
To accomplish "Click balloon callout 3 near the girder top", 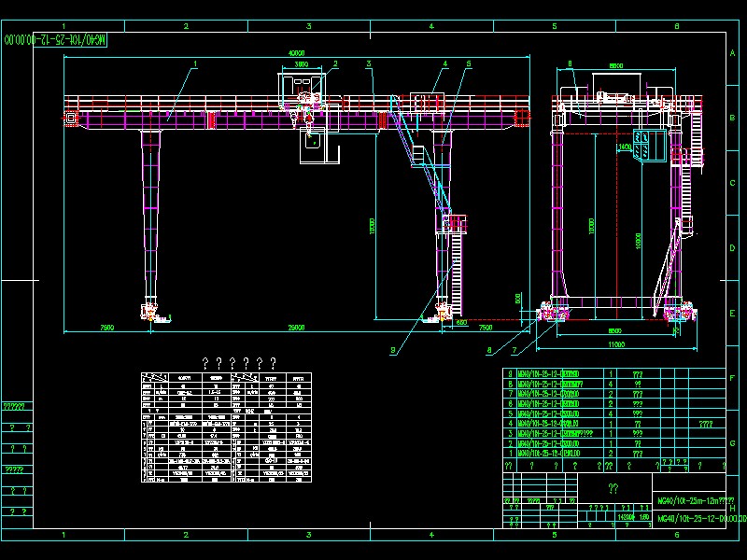I will (x=371, y=63).
